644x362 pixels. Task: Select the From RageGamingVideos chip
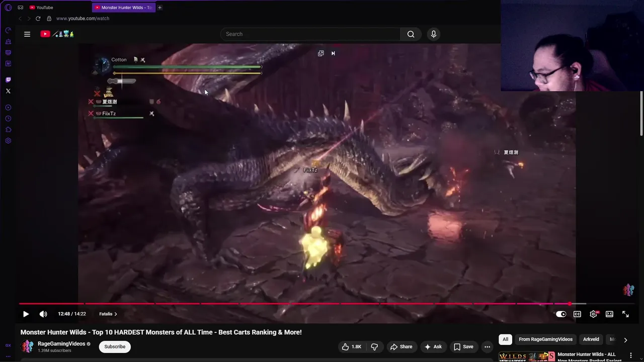[x=545, y=339]
